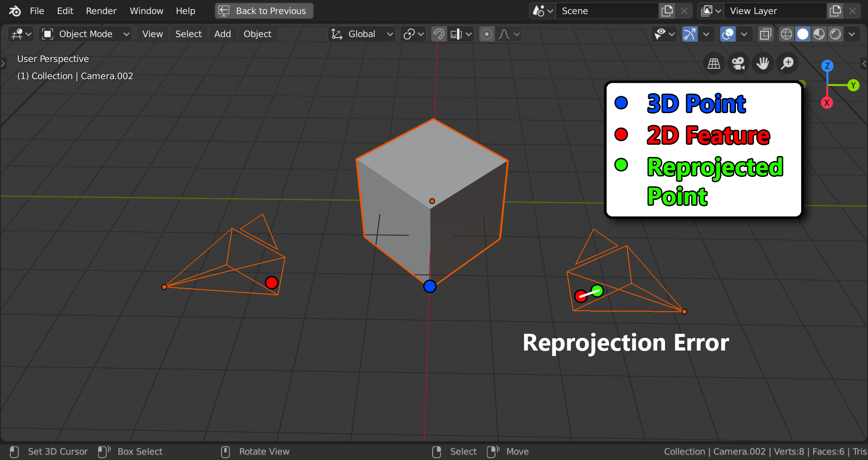The width and height of the screenshot is (868, 460).
Task: Switch to wireframe shading mode
Action: pyautogui.click(x=787, y=34)
